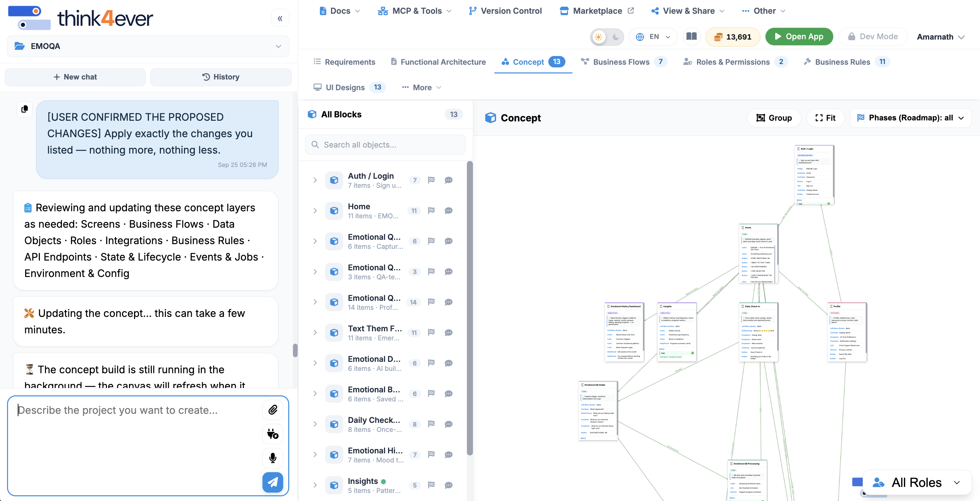This screenshot has height=501, width=980.
Task: Open the documentation book icon in top bar
Action: 691,37
